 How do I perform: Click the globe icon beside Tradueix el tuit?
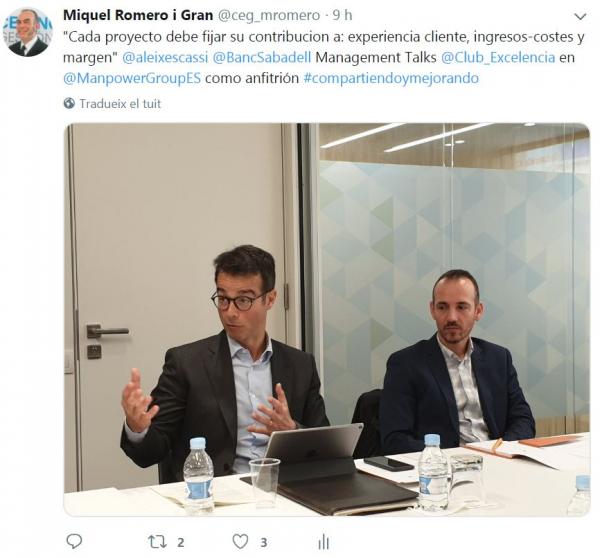click(x=69, y=103)
